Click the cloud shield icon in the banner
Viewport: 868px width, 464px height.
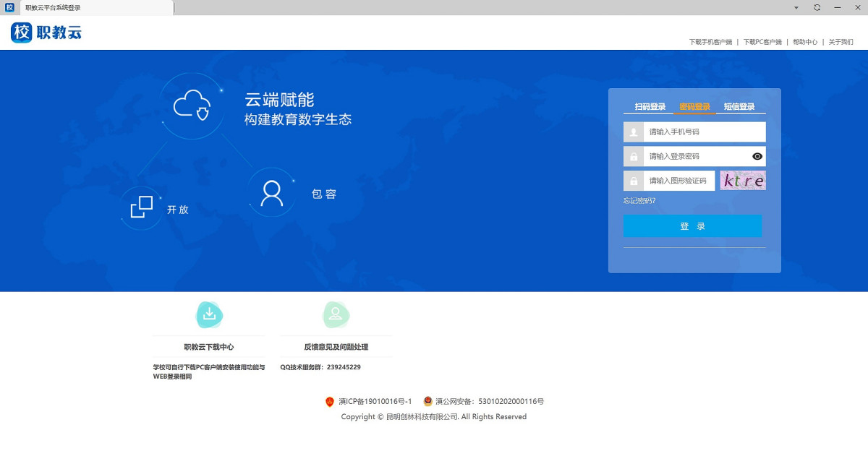point(192,106)
